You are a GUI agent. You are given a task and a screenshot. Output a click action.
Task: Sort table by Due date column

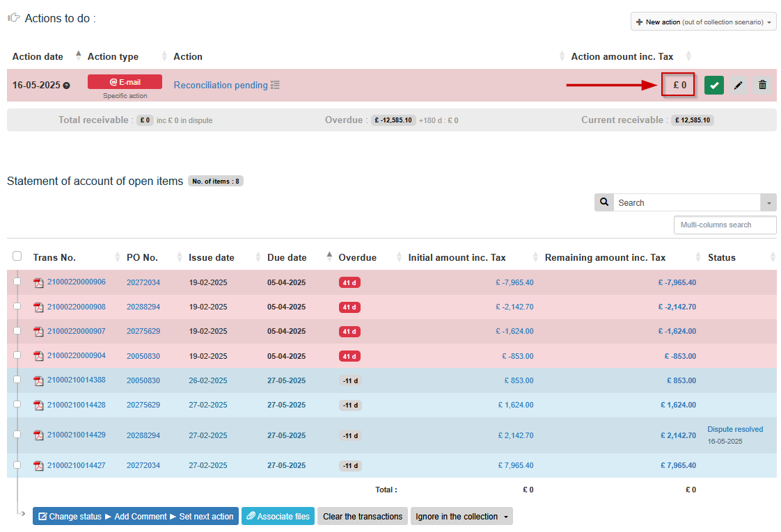click(287, 257)
